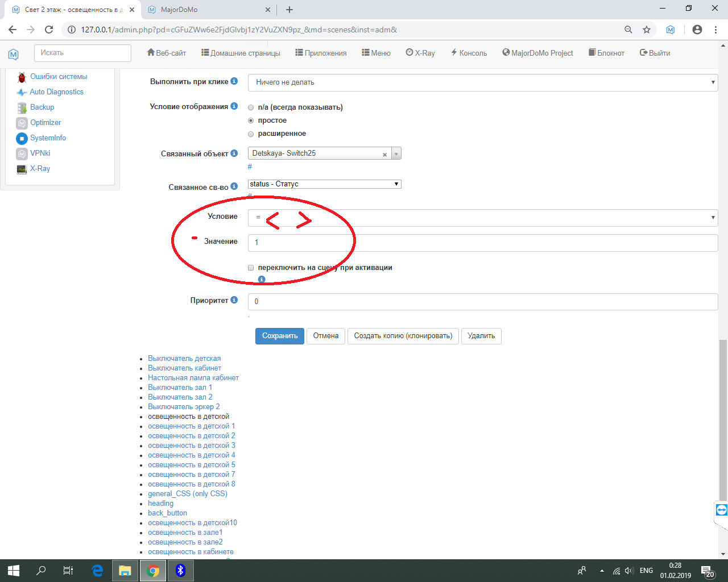728x582 pixels.
Task: Open X-Ray in top navigation
Action: (x=420, y=53)
